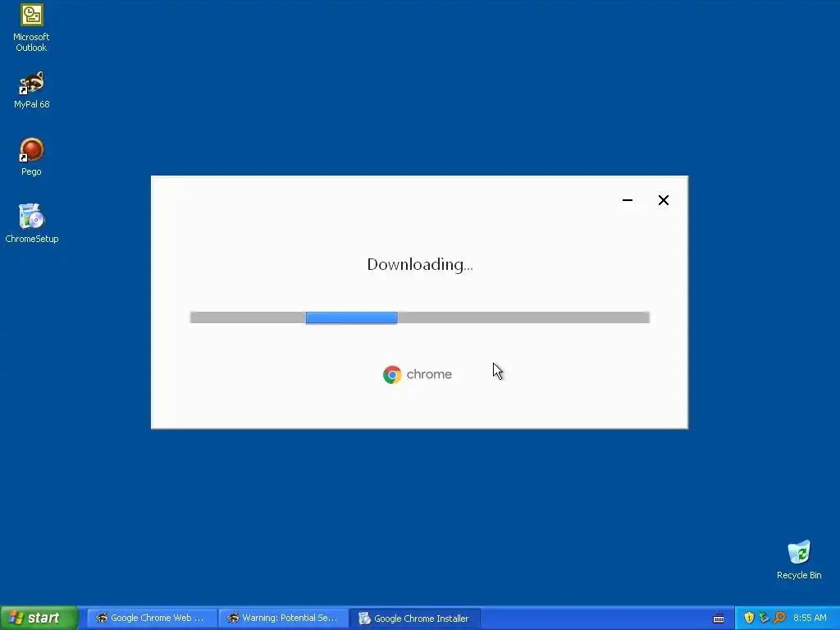Select the Pego desktop shortcut
This screenshot has height=630, width=840.
32,157
